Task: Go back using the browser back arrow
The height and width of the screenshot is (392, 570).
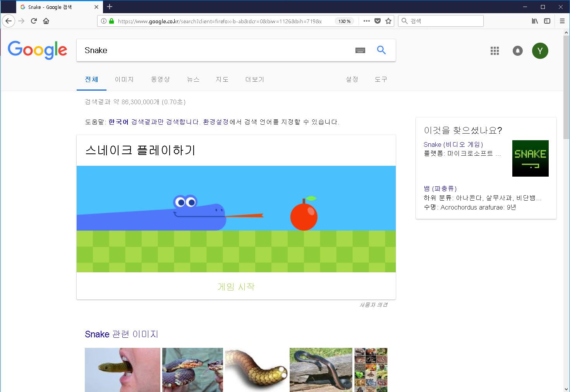Action: [9, 21]
